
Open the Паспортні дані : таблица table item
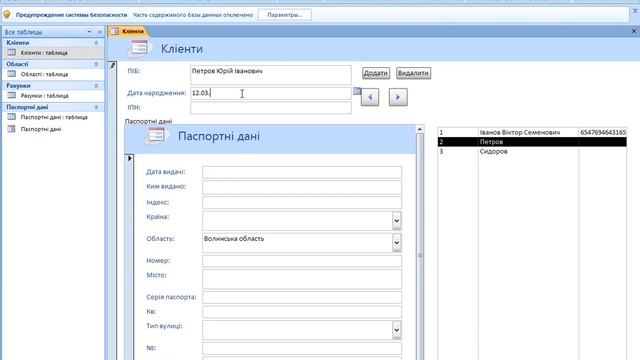pyautogui.click(x=53, y=117)
